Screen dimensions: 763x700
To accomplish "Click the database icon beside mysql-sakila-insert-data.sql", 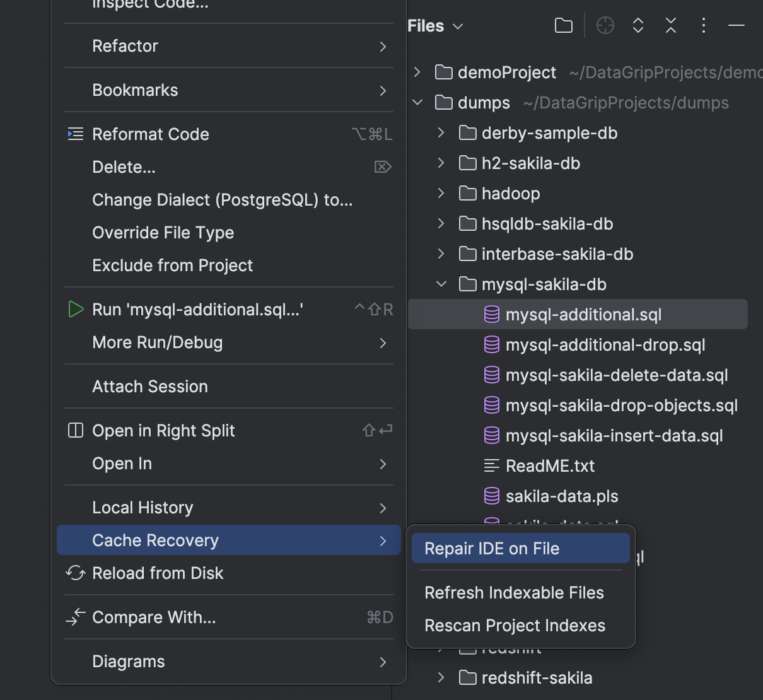I will (x=491, y=435).
